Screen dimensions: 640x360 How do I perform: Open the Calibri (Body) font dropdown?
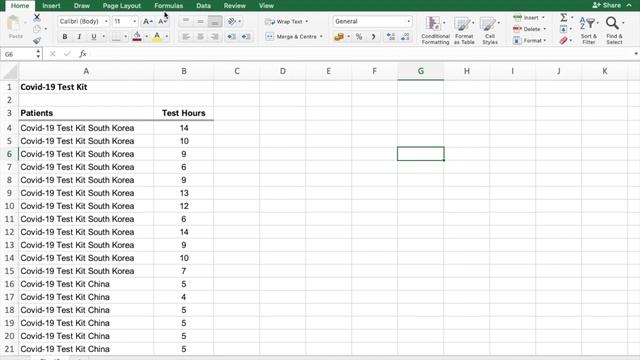(x=106, y=21)
